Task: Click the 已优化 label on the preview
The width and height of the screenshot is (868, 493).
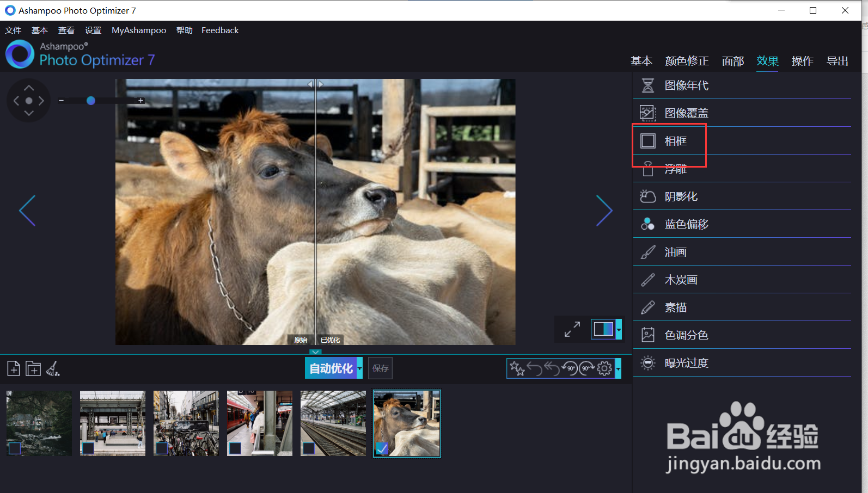Action: [330, 340]
